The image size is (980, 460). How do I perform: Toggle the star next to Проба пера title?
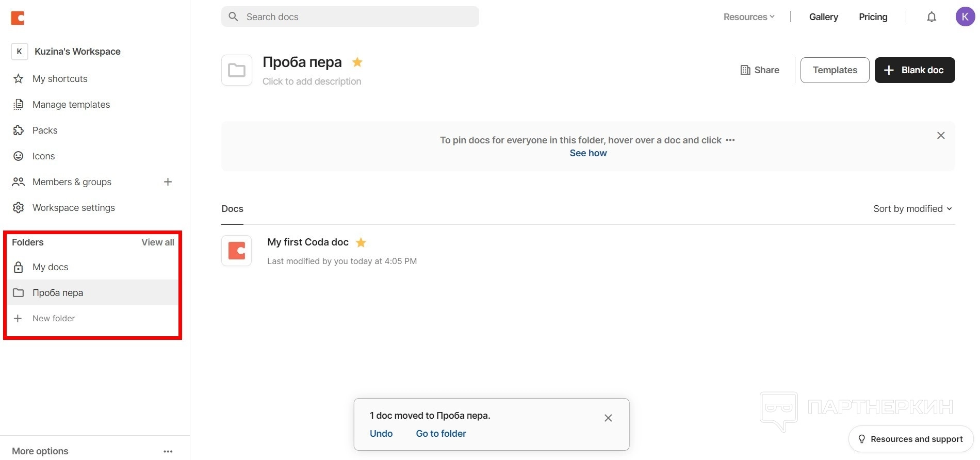pyautogui.click(x=357, y=62)
